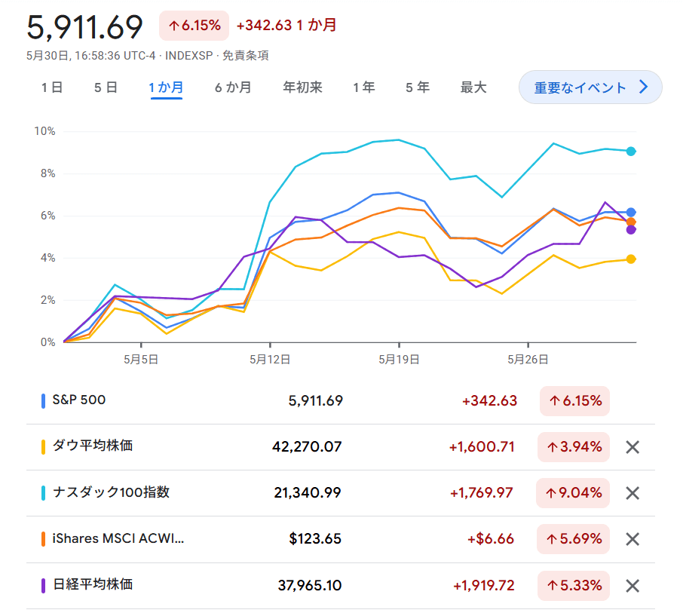Choose the 5 年 time range
The width and height of the screenshot is (683, 616).
[x=418, y=87]
